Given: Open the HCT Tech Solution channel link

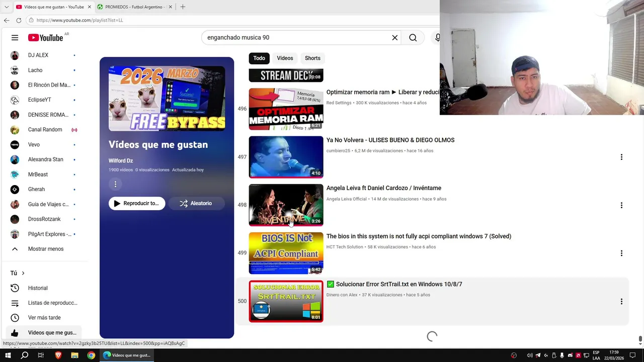Looking at the screenshot, I should coord(345,247).
